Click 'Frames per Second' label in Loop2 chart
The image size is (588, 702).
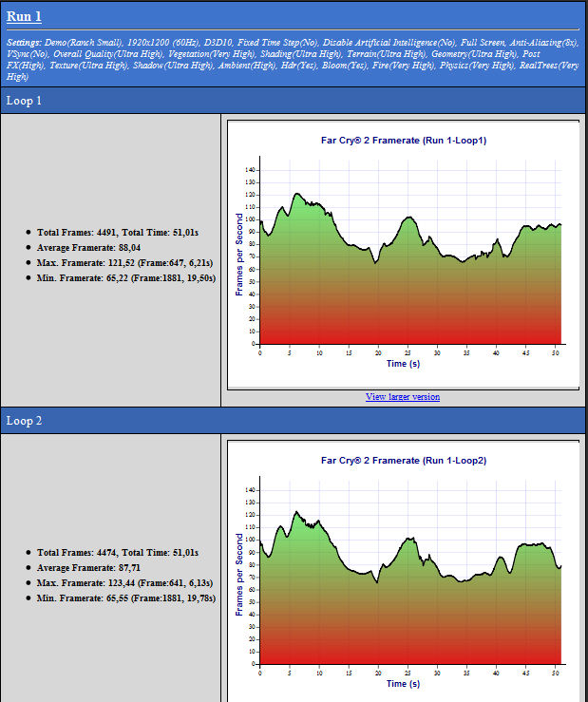[x=239, y=575]
